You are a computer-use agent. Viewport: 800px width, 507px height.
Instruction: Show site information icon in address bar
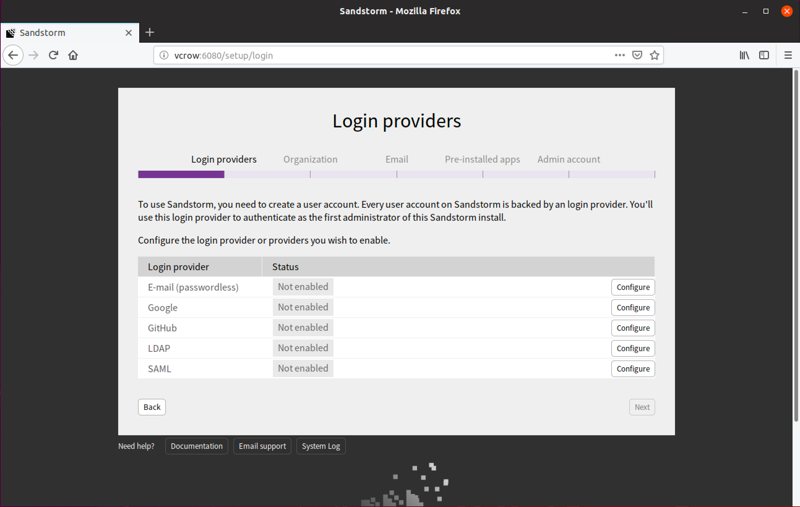164,55
